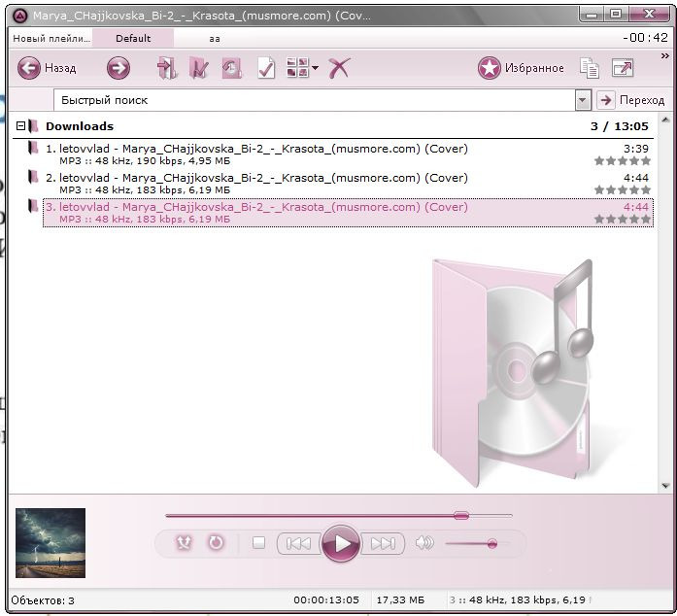Viewport: 677px width, 616px height.
Task: Toggle shuffle playback mode
Action: 184,543
